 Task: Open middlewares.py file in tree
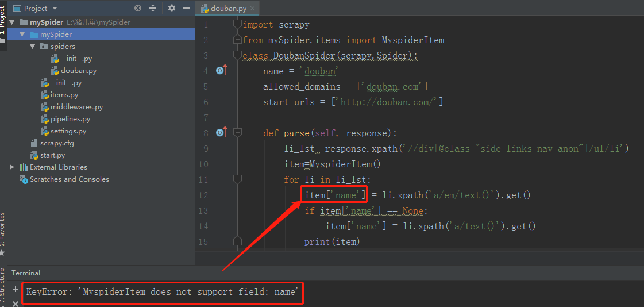[x=76, y=107]
